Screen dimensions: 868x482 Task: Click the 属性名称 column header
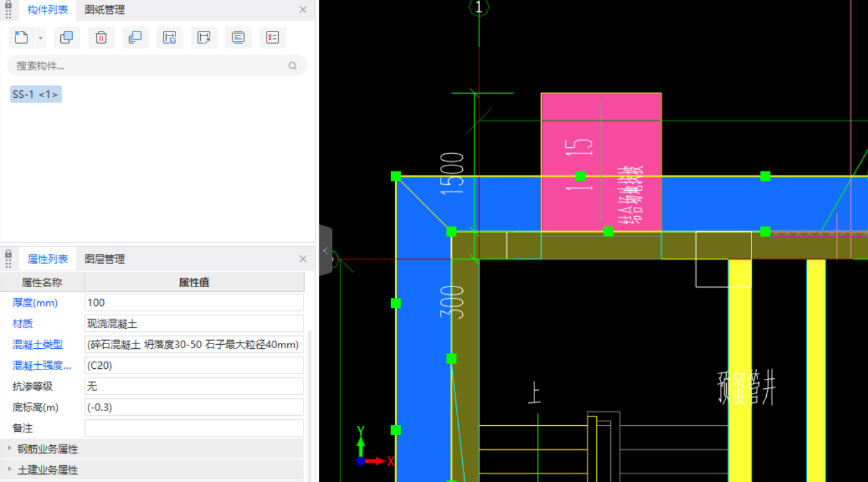coord(42,282)
